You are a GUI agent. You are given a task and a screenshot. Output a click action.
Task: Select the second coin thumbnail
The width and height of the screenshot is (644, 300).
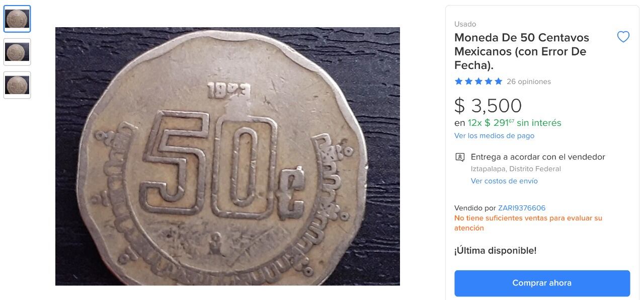click(x=17, y=52)
